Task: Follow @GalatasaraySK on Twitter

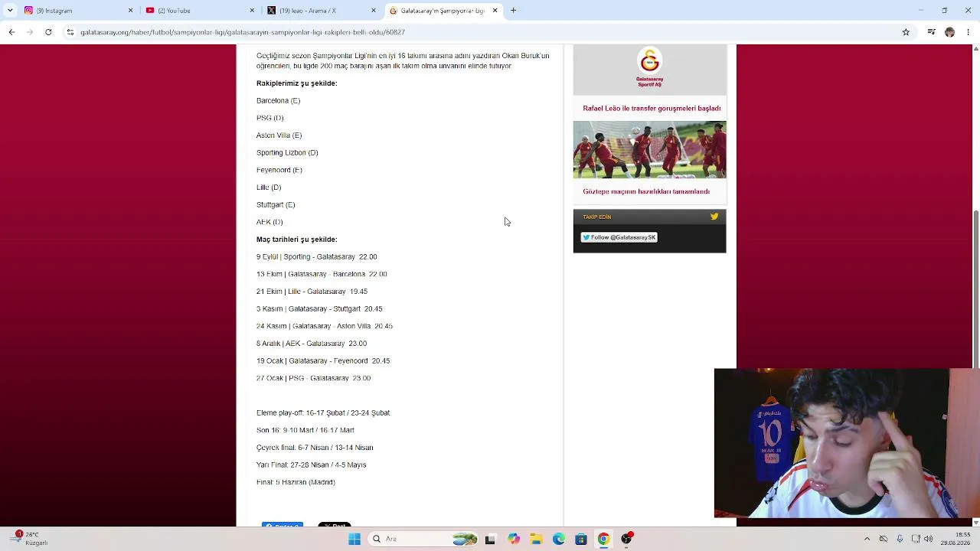Action: pyautogui.click(x=619, y=237)
